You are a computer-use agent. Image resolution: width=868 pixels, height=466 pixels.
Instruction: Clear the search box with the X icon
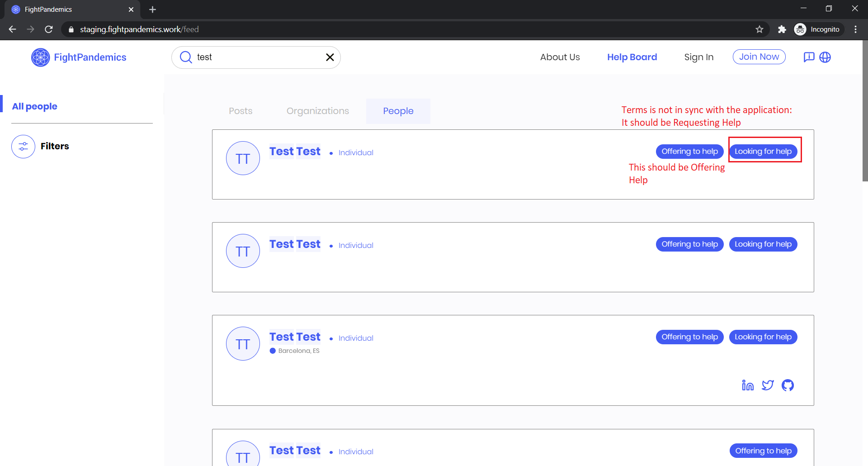point(330,57)
